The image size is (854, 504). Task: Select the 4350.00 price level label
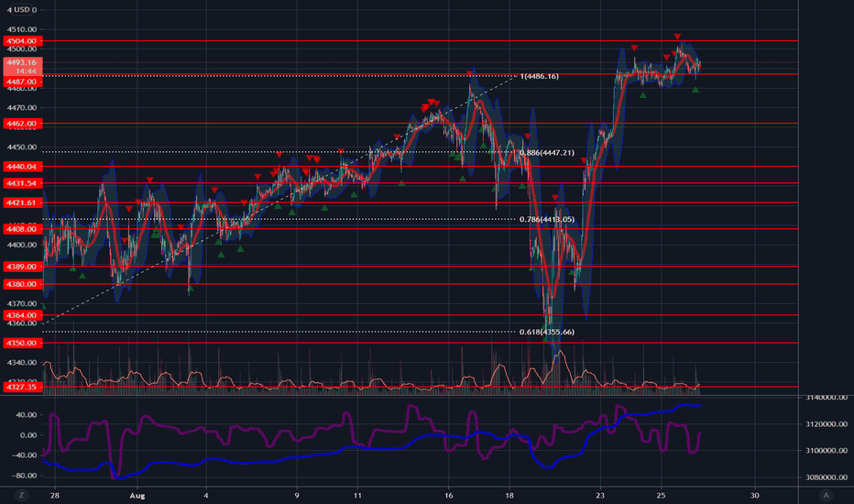[x=22, y=343]
